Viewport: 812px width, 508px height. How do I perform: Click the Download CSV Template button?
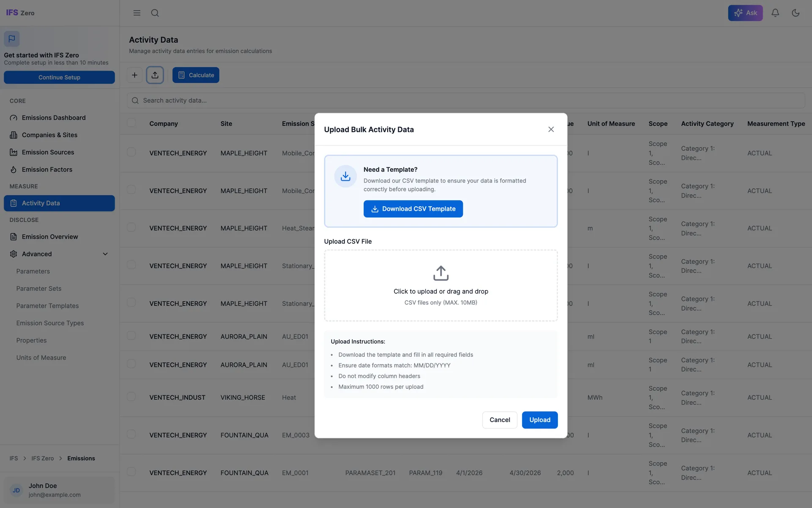pyautogui.click(x=413, y=209)
